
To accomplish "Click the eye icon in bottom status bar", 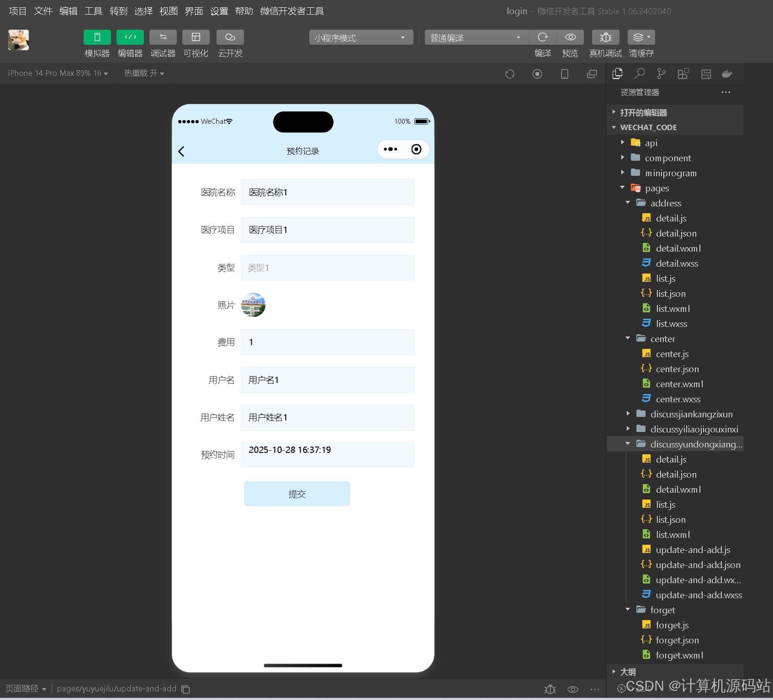I will click(x=573, y=689).
